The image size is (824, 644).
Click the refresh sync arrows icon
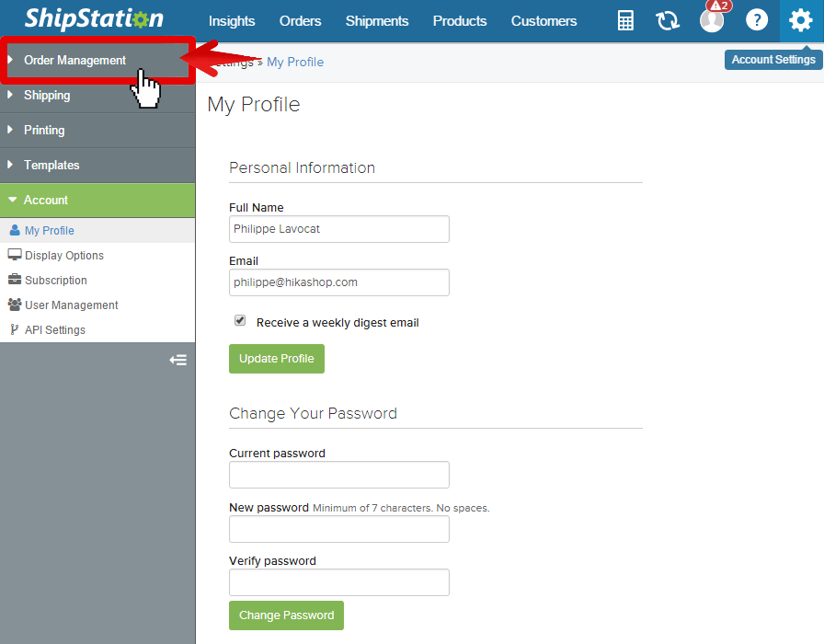(x=668, y=21)
